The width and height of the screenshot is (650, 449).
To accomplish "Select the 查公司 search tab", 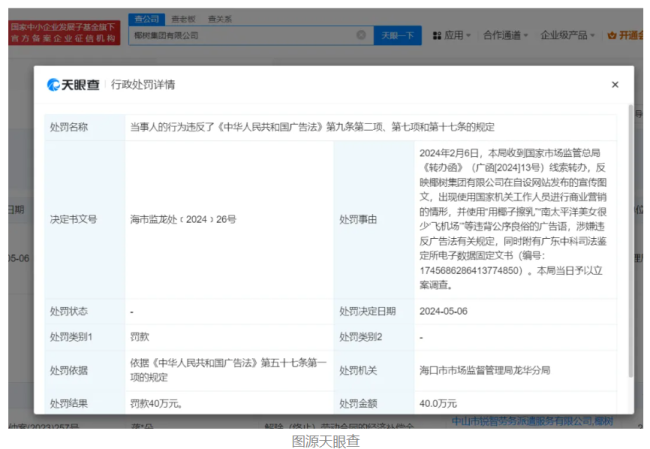I will click(147, 19).
